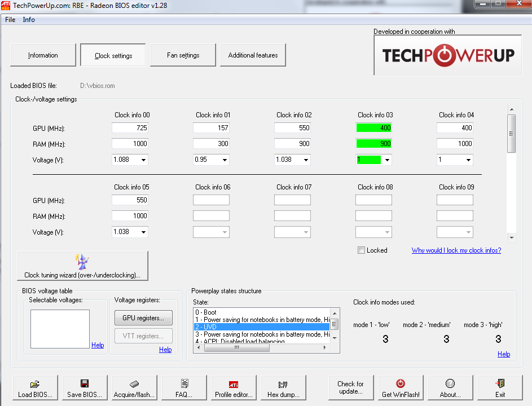Click the Clock info 00 GPU MHz field

click(130, 128)
